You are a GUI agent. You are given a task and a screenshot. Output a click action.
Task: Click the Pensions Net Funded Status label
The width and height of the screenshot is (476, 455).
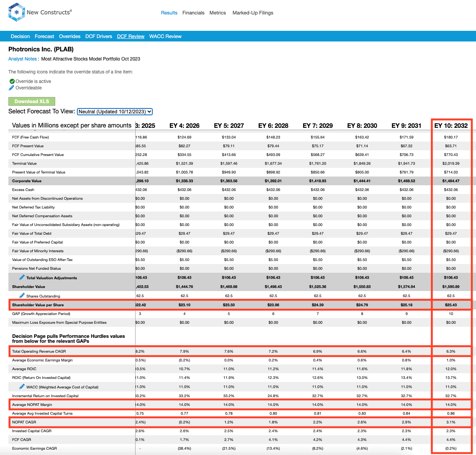(36, 269)
